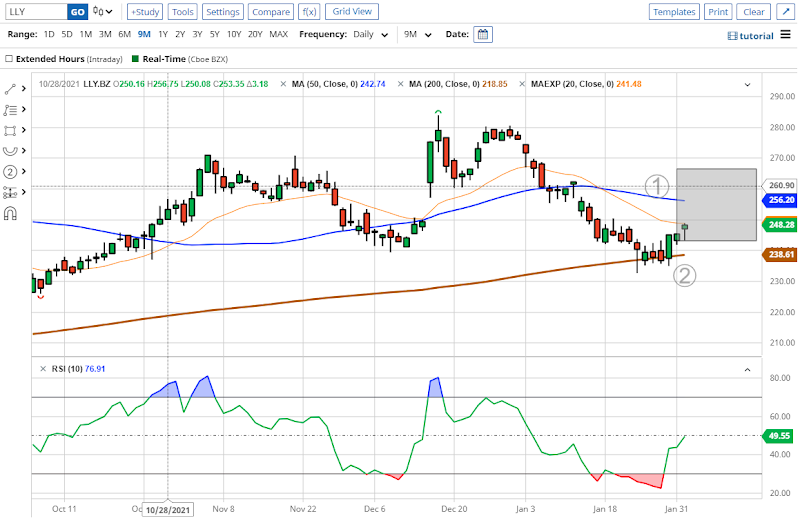Click the +Study button
The image size is (800, 527).
(145, 12)
